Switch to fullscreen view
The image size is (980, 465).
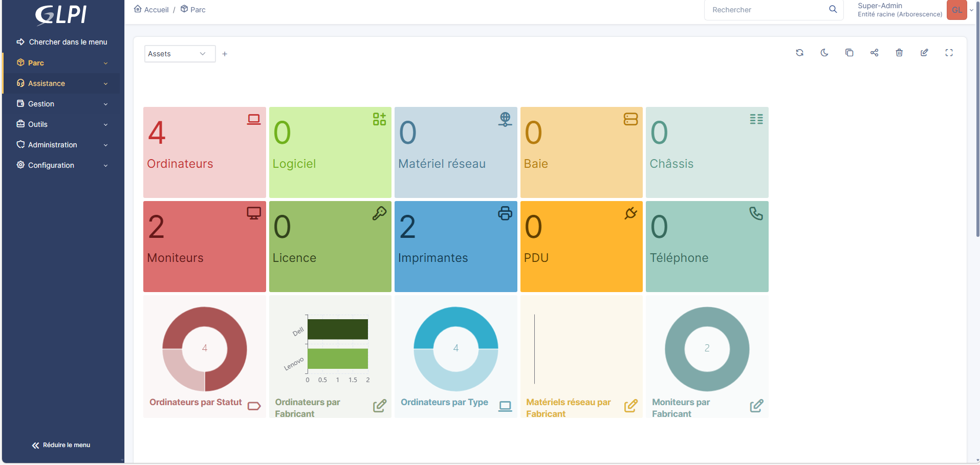[949, 53]
